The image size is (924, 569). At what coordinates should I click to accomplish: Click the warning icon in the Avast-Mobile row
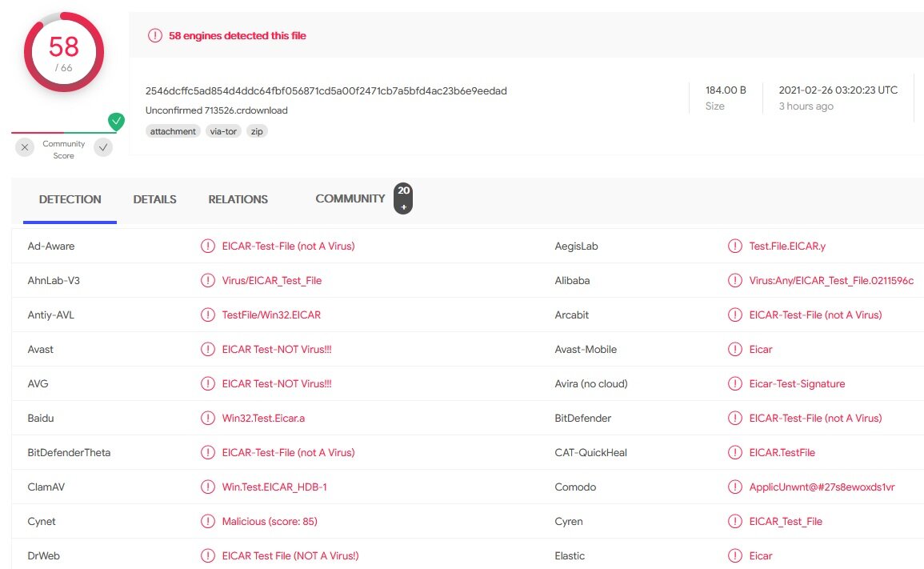pos(735,349)
